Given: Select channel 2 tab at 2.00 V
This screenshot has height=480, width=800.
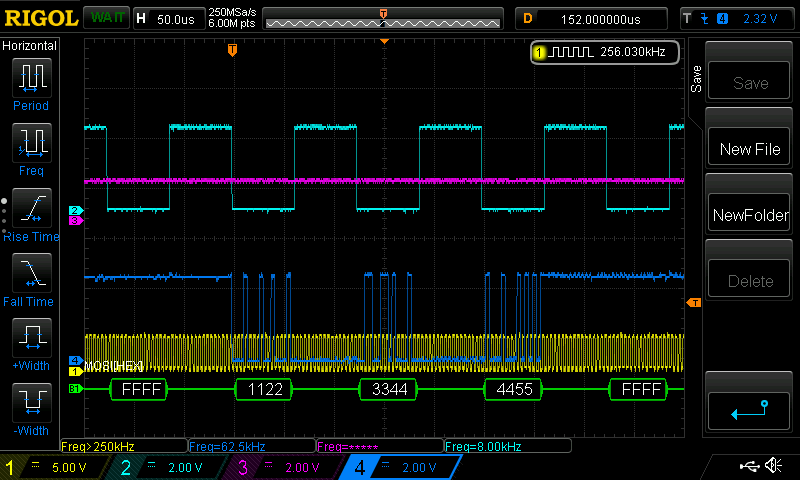Looking at the screenshot, I should [171, 467].
